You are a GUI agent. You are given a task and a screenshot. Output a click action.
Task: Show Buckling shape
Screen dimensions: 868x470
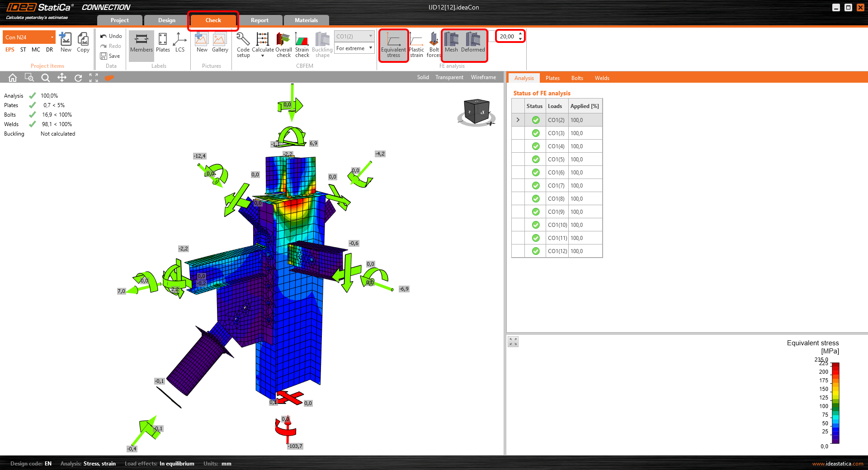pos(322,45)
